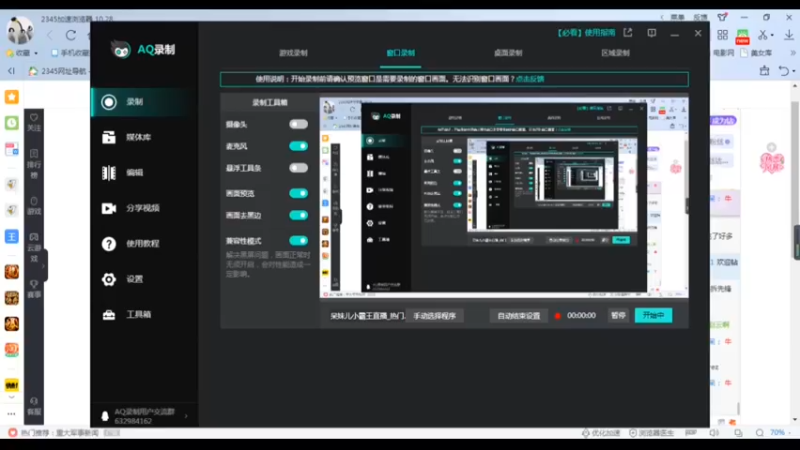Open the 点击反馈 feedback link
800x450 pixels.
[x=530, y=79]
